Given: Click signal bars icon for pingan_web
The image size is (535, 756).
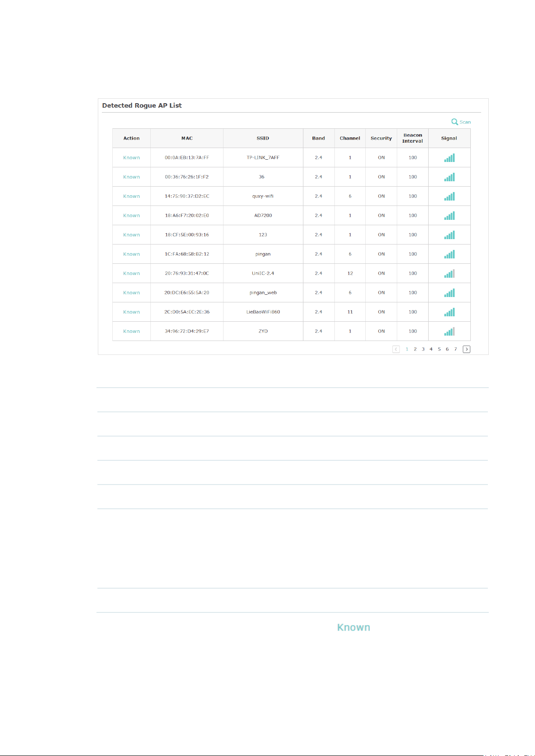Looking at the screenshot, I should pyautogui.click(x=449, y=293).
